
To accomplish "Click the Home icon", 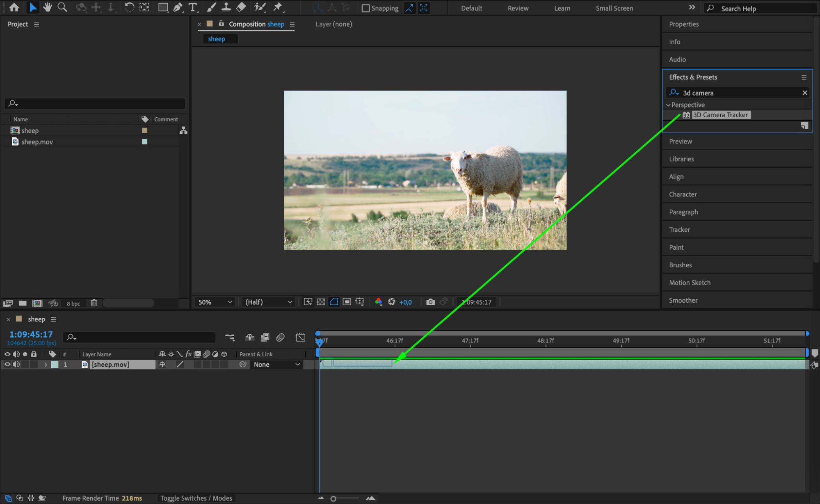I will coord(14,7).
